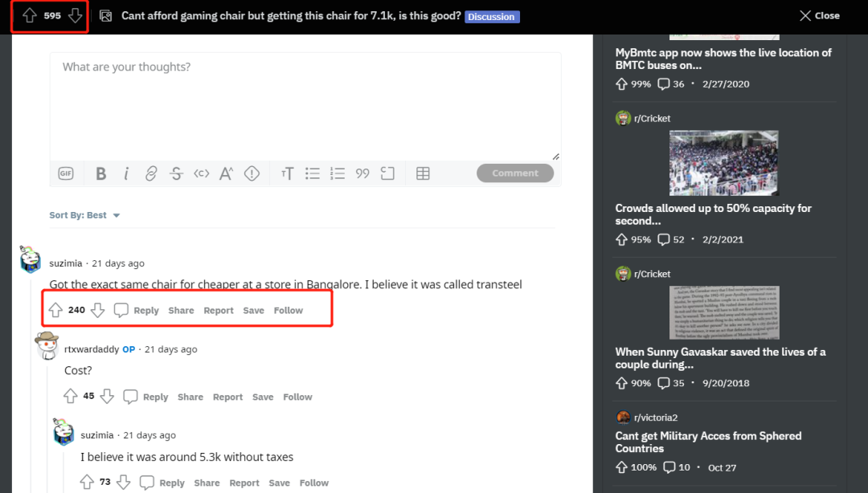Click the "What are your thoughts?" text box

(x=305, y=106)
